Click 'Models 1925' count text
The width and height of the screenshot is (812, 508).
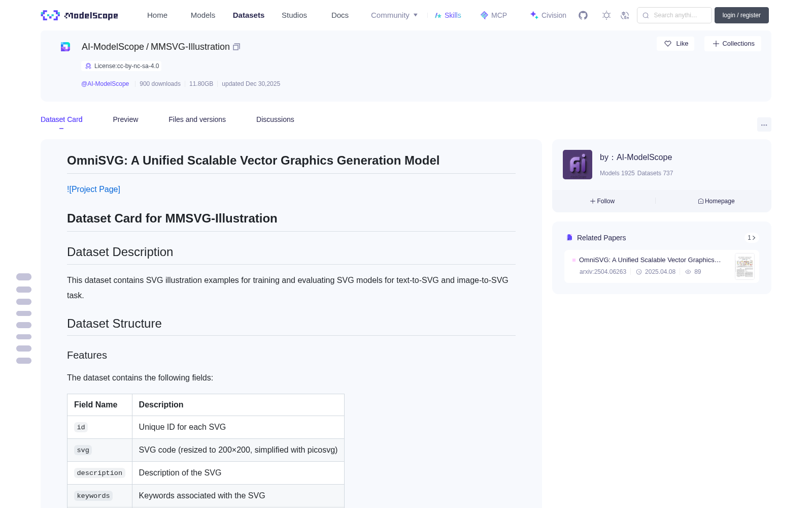[617, 173]
